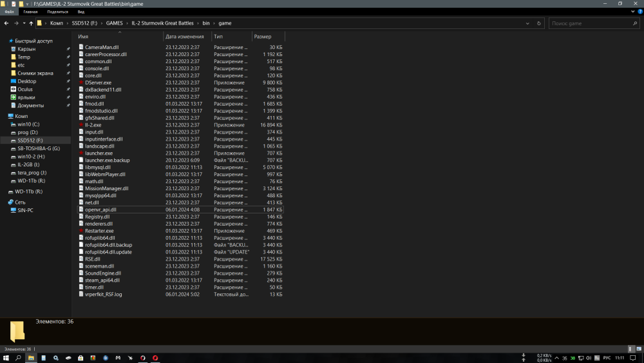Go back using the back arrow
Image resolution: width=644 pixels, height=363 pixels.
tap(6, 23)
